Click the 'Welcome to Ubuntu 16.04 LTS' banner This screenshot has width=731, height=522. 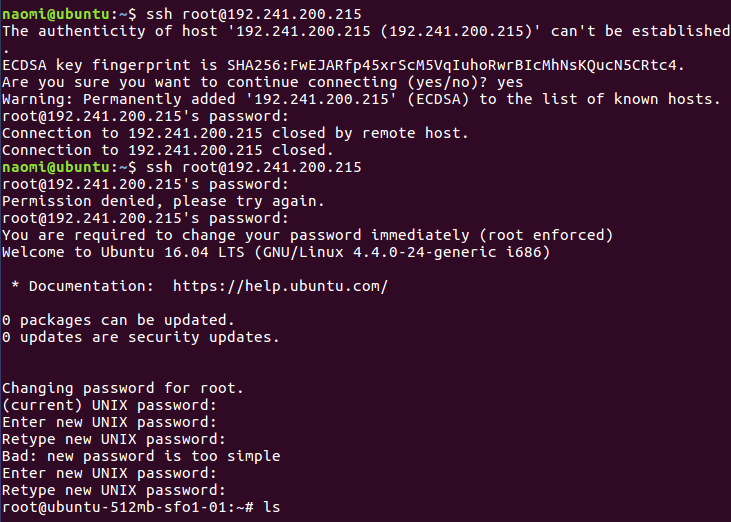276,252
